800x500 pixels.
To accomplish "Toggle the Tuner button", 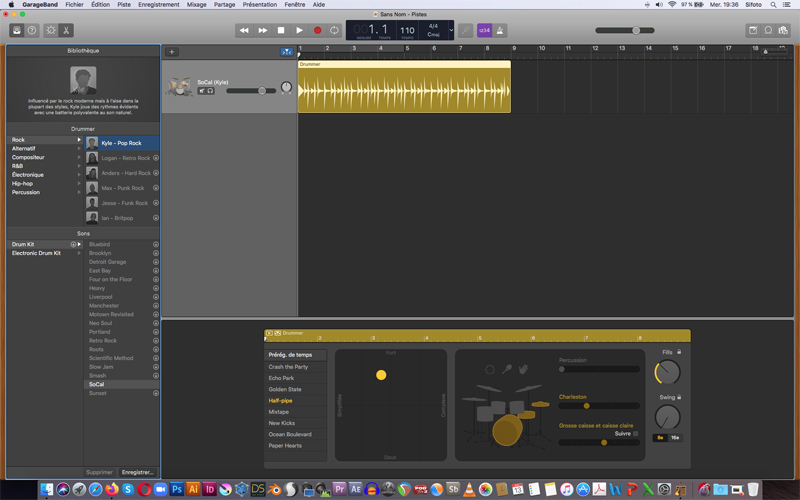I will click(x=465, y=30).
